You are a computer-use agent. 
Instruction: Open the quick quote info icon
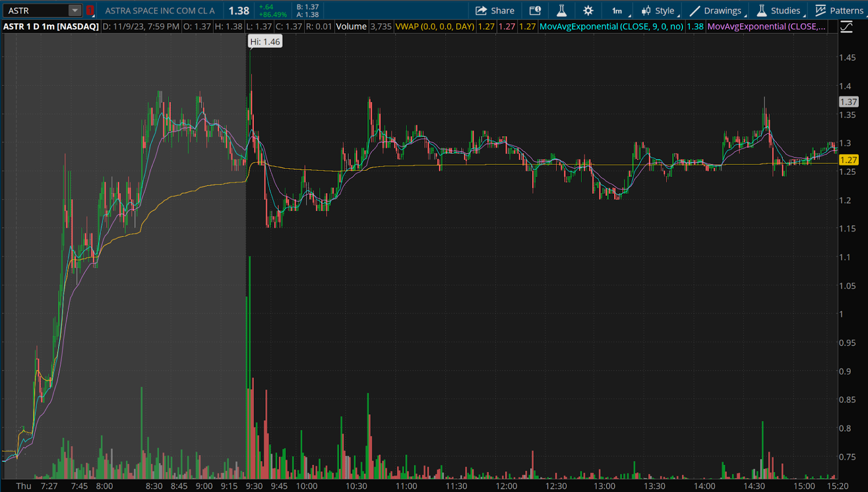point(535,10)
